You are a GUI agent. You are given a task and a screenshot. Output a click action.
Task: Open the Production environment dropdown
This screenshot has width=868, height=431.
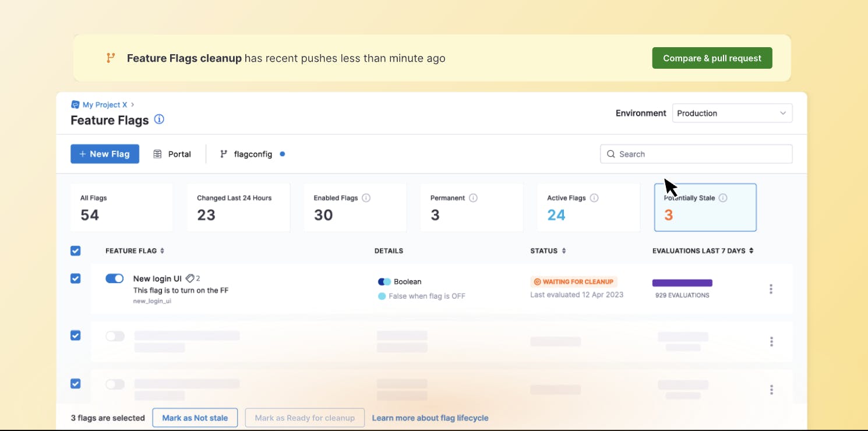(x=732, y=114)
